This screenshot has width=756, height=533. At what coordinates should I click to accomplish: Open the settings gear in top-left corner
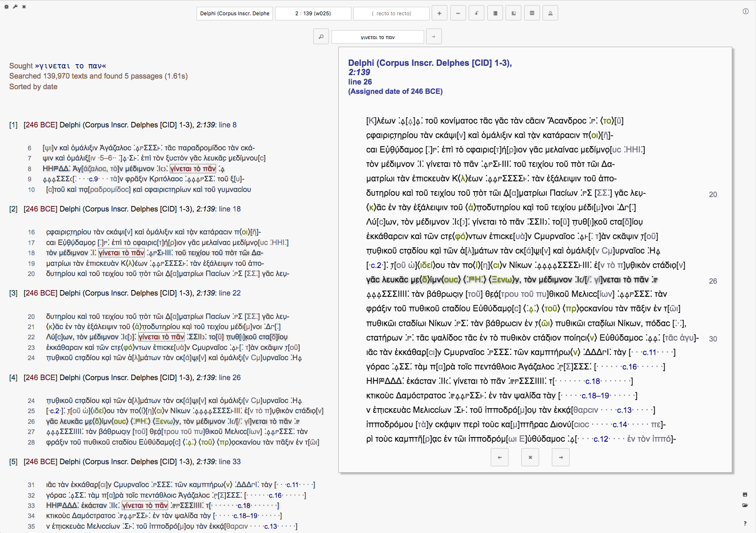click(x=6, y=7)
